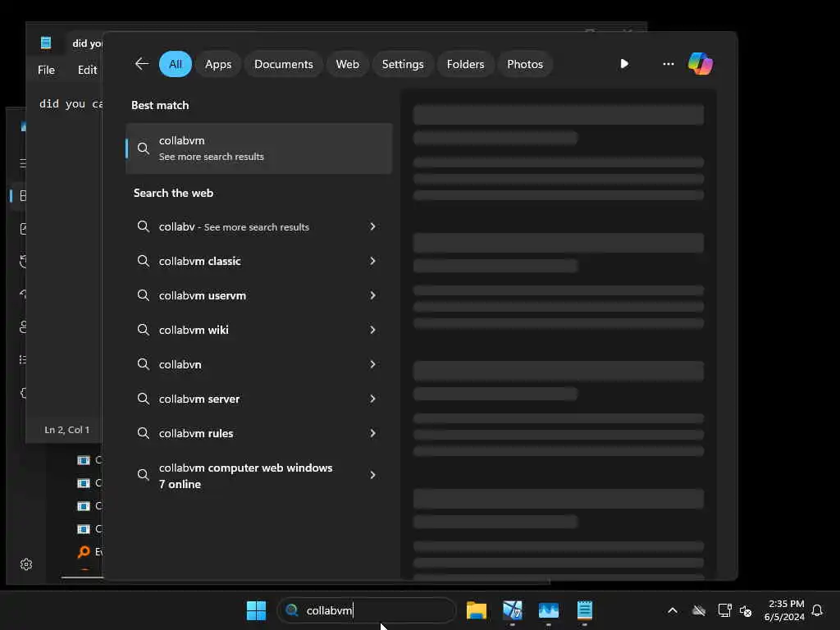840x630 pixels.
Task: Open the network status tray icon
Action: (724, 610)
